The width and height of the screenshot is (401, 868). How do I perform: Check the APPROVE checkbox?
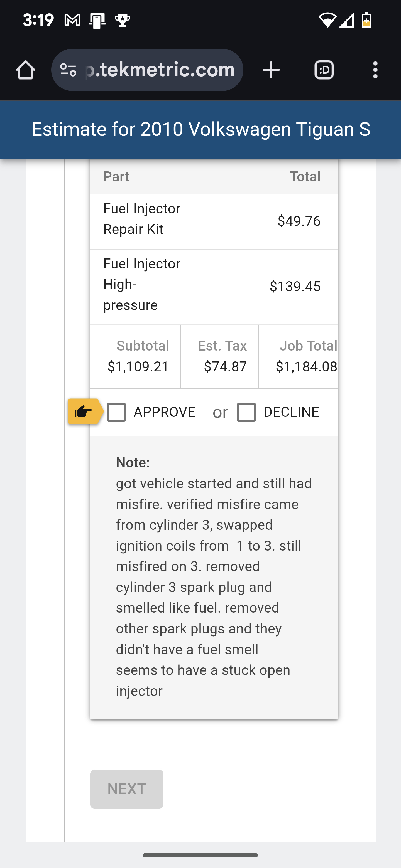tap(116, 412)
